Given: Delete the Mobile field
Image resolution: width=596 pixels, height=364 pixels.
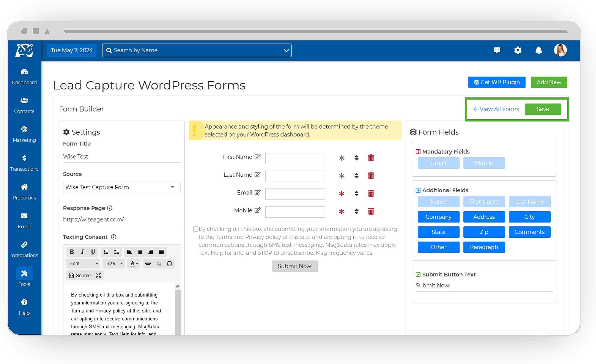Looking at the screenshot, I should [x=371, y=211].
